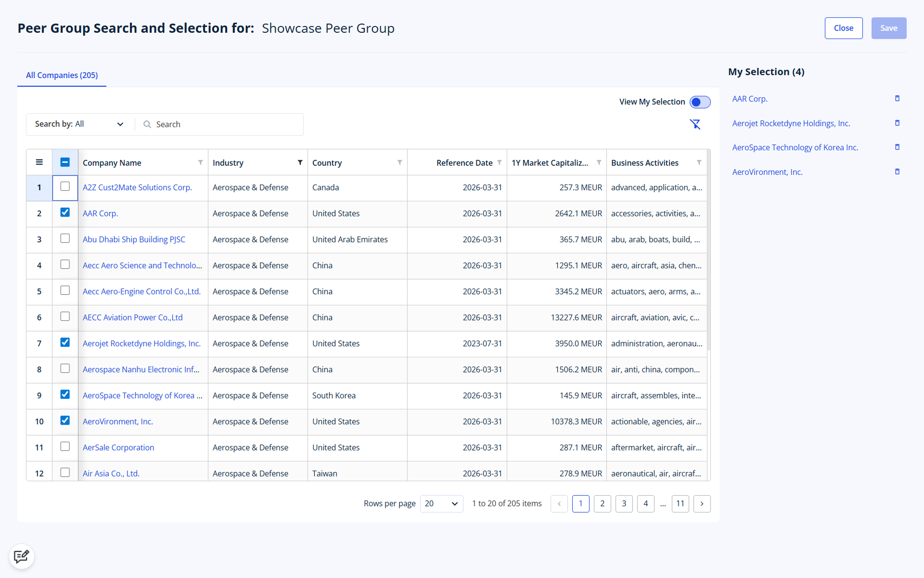Viewport: 924px width, 578px height.
Task: Uncheck the AeroVironment, Inc. row checkbox
Action: pyautogui.click(x=65, y=420)
